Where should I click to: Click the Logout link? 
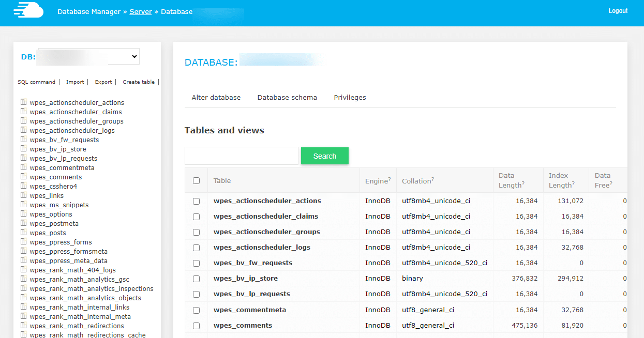coord(618,11)
